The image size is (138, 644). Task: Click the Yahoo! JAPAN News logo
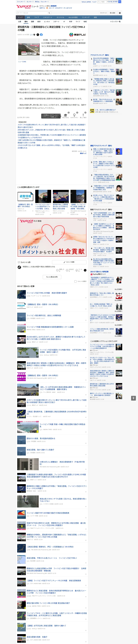click(27, 7)
